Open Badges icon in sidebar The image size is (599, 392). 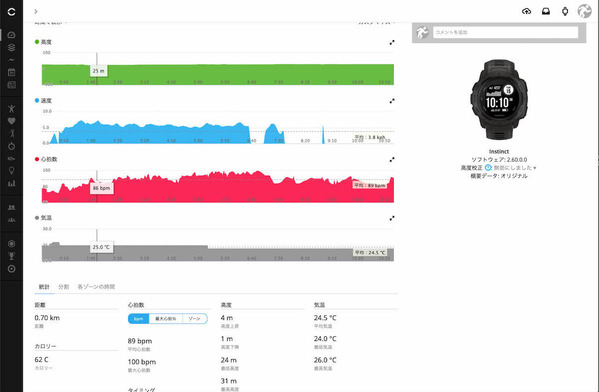coord(11,244)
